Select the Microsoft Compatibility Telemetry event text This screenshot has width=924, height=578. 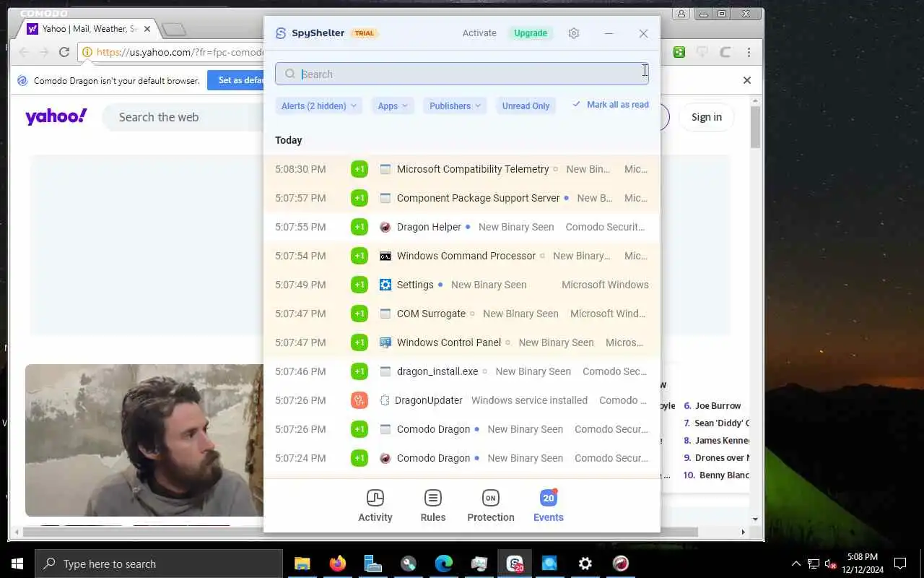click(x=473, y=169)
